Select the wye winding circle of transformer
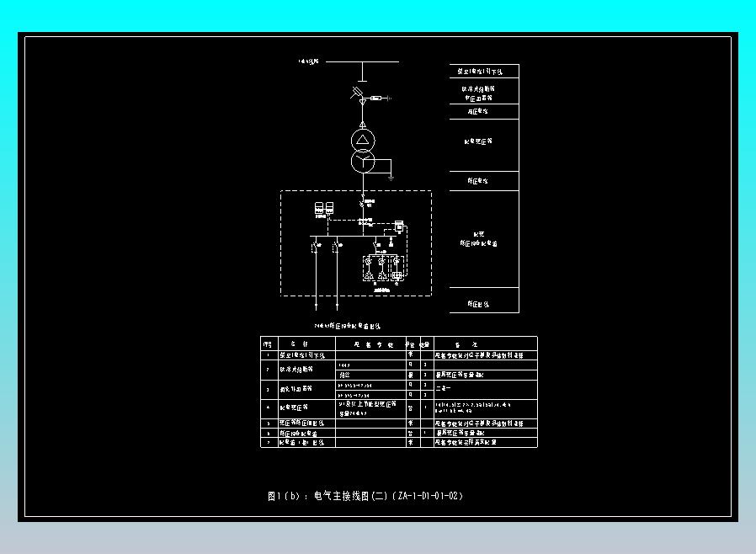This screenshot has width=756, height=554. coord(363,162)
